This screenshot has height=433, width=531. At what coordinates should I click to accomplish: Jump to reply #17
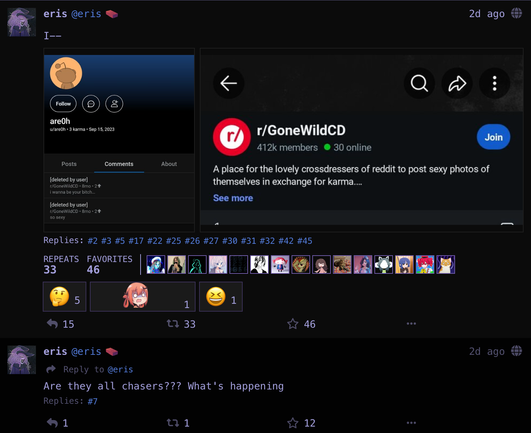point(136,241)
